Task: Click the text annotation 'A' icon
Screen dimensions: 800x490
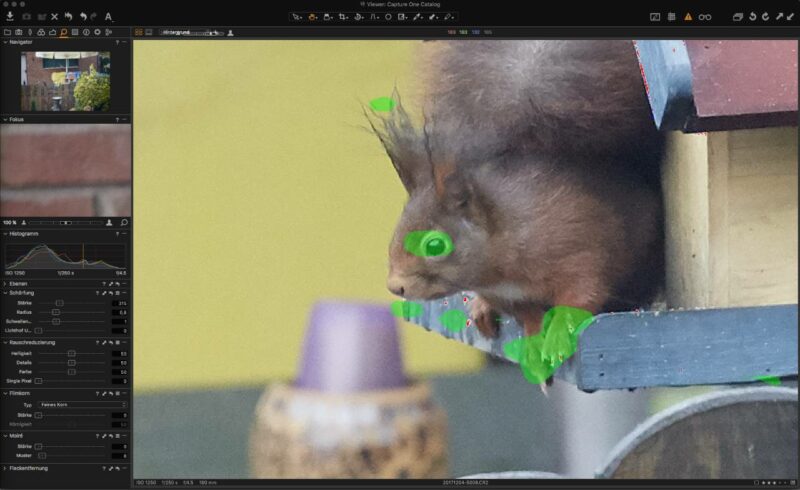Action: pyautogui.click(x=109, y=17)
